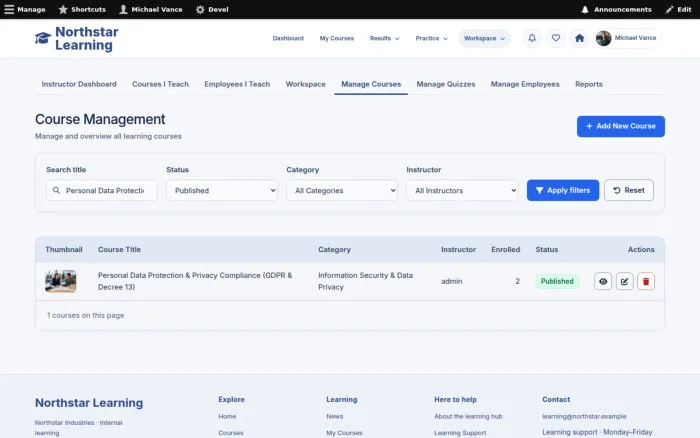
Task: Open footer News link
Action: [x=335, y=416]
